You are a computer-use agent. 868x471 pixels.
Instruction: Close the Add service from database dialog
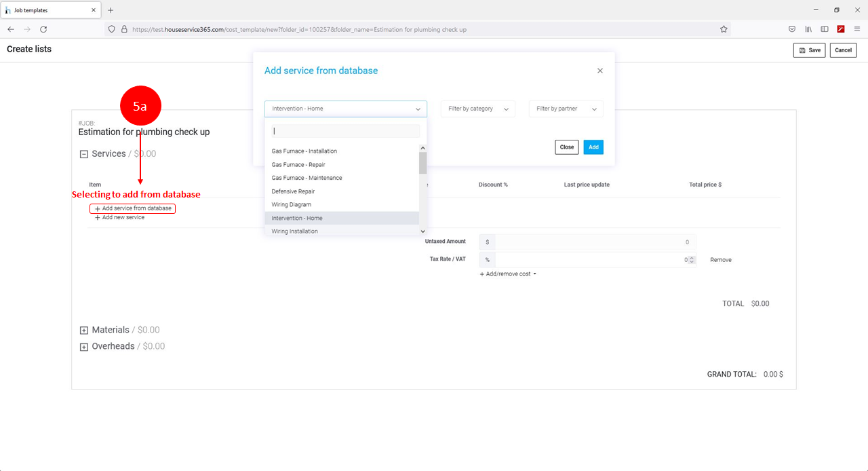(599, 71)
